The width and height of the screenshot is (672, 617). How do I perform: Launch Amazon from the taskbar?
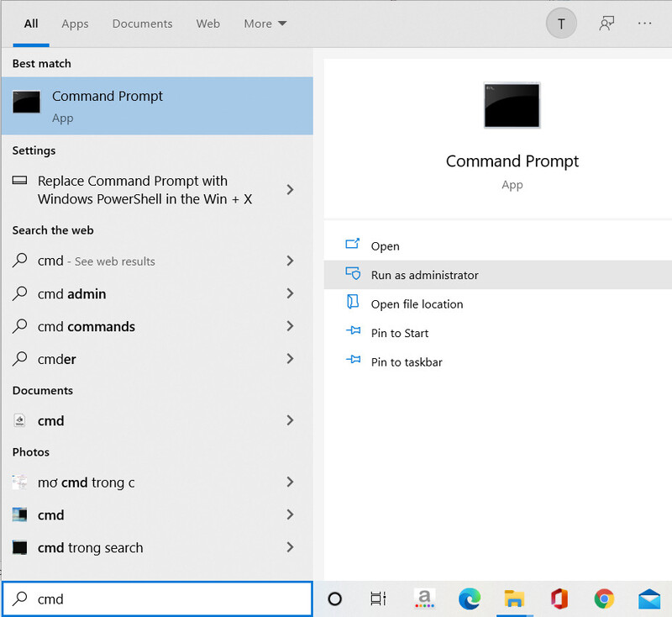tap(424, 599)
